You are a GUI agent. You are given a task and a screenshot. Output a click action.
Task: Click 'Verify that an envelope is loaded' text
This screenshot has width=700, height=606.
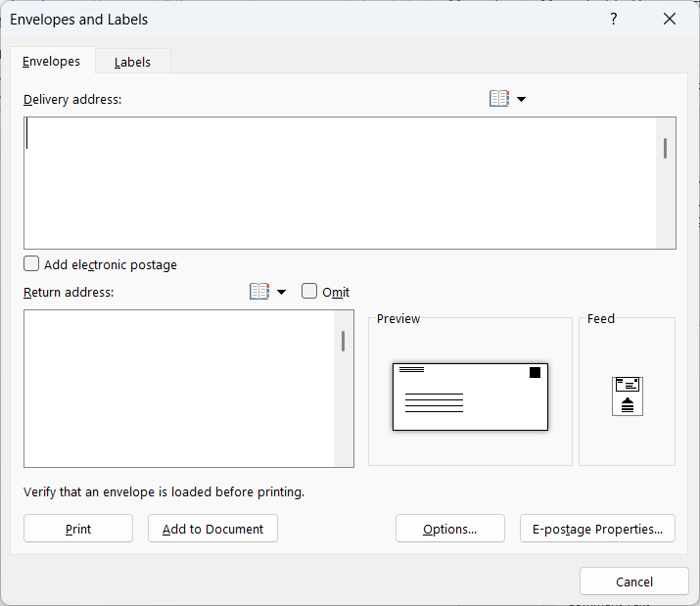[x=163, y=491]
